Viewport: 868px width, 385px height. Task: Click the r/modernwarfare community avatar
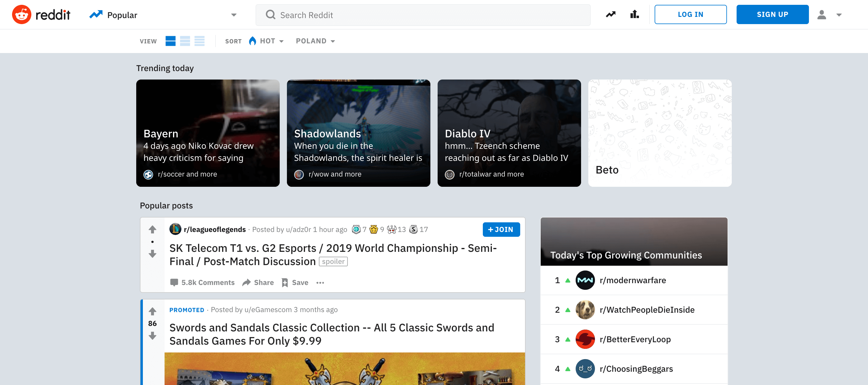pos(585,280)
